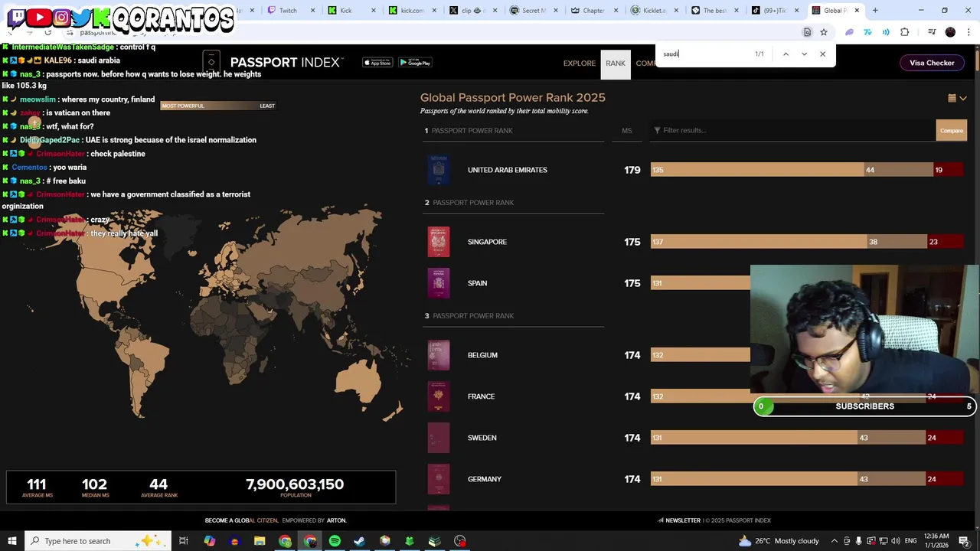Click the Sweden mobility score bar

click(x=806, y=438)
